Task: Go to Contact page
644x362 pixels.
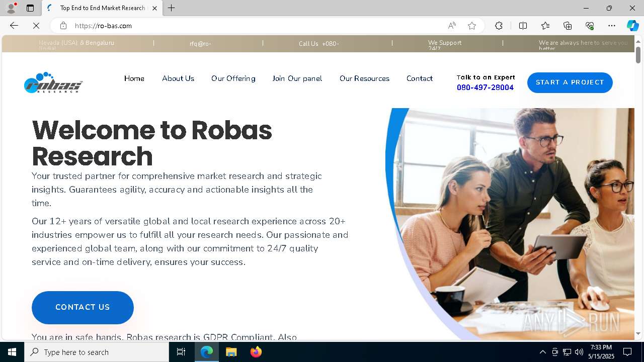Action: (420, 78)
